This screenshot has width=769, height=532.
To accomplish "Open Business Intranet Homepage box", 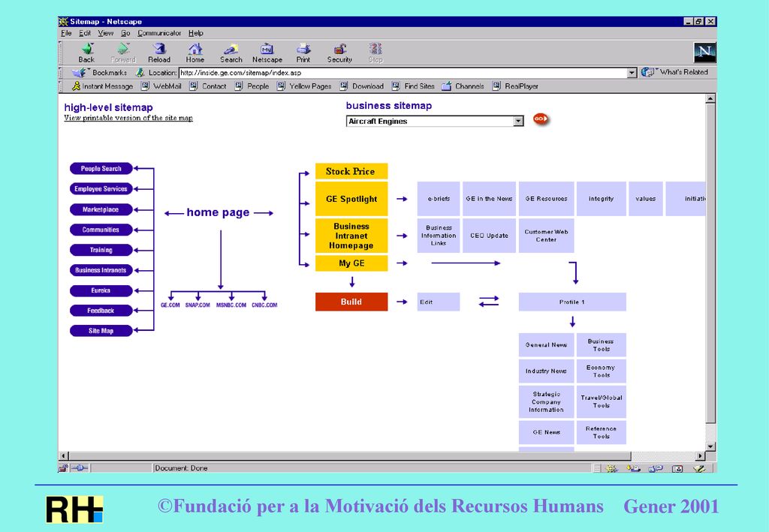I will coord(351,236).
